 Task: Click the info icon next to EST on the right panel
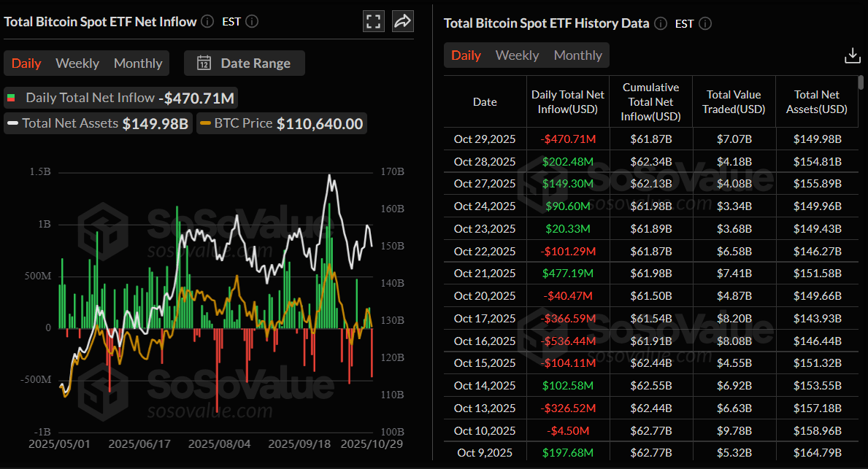(704, 23)
